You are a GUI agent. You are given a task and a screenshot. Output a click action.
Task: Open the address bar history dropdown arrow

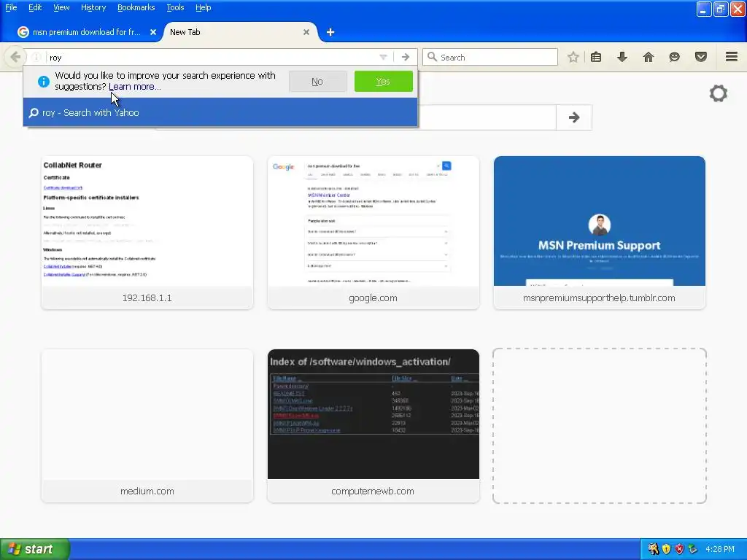pos(383,57)
